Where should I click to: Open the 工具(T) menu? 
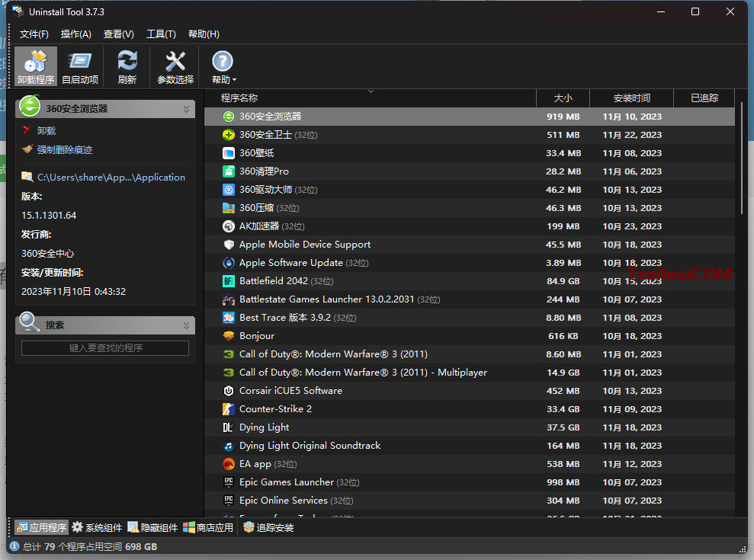click(x=161, y=34)
